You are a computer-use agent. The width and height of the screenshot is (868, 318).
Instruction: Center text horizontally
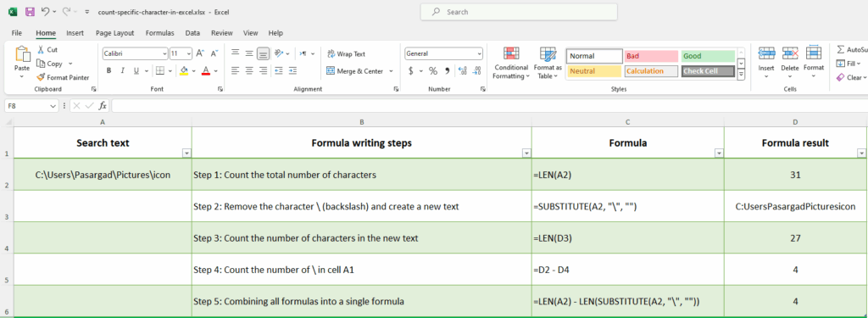[x=249, y=70]
